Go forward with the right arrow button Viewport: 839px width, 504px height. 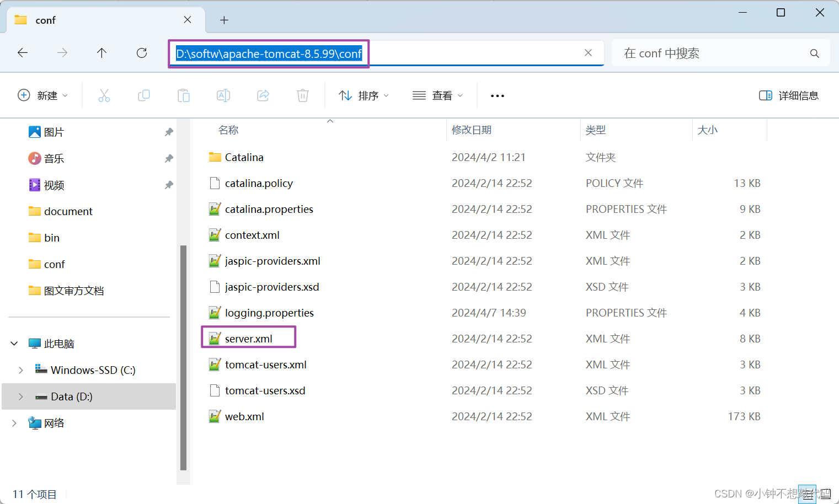[62, 53]
